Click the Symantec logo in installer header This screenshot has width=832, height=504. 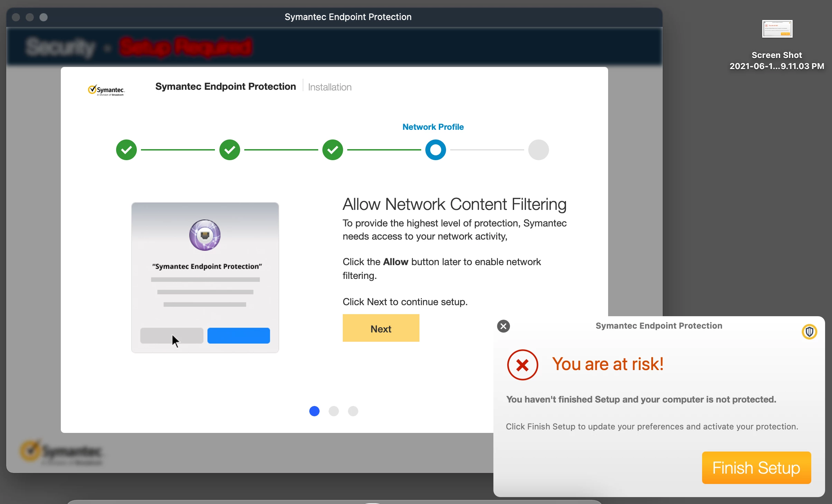tap(106, 90)
